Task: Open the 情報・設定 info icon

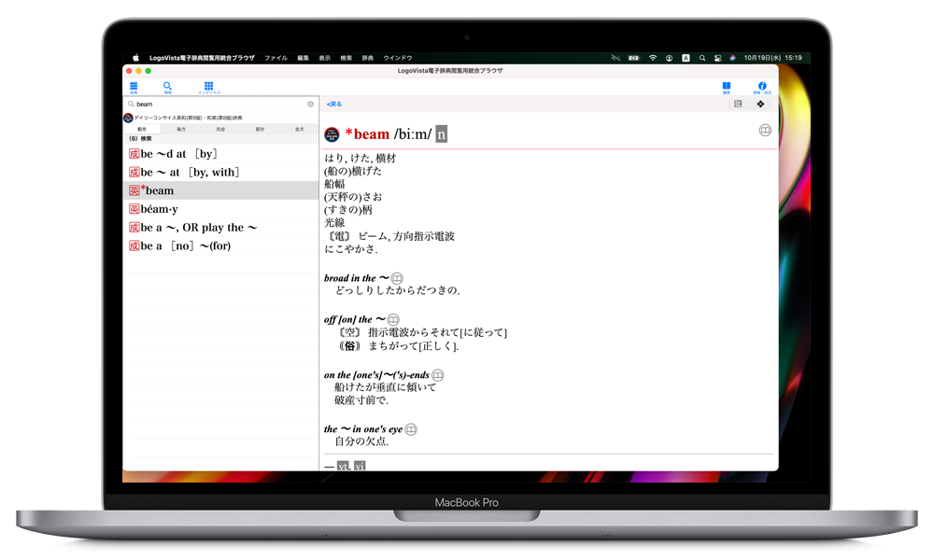Action: coord(762,88)
